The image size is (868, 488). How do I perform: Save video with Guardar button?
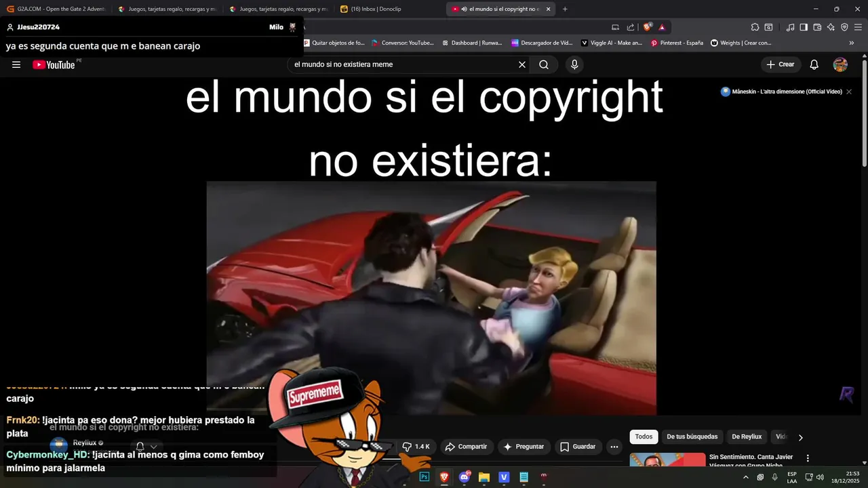click(578, 447)
